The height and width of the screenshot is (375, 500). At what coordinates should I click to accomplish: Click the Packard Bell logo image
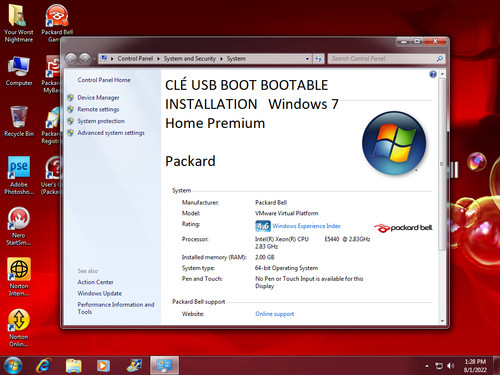pyautogui.click(x=403, y=228)
